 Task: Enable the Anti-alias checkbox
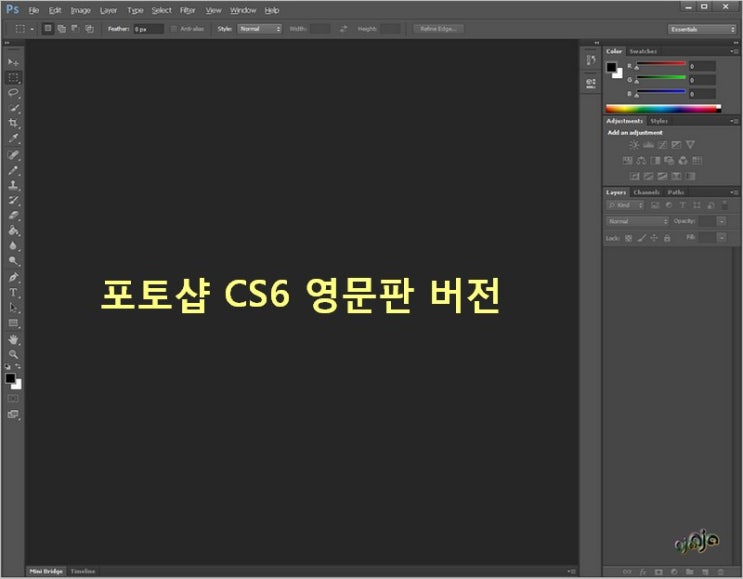point(174,29)
